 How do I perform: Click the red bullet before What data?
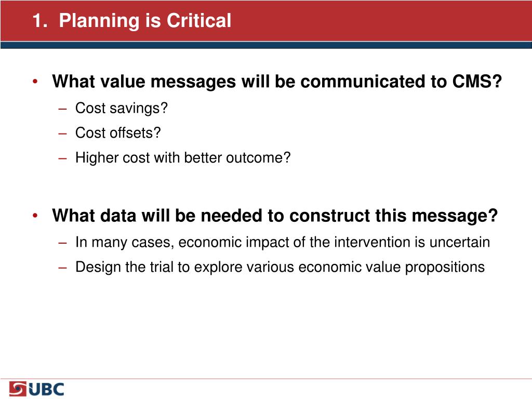[35, 216]
